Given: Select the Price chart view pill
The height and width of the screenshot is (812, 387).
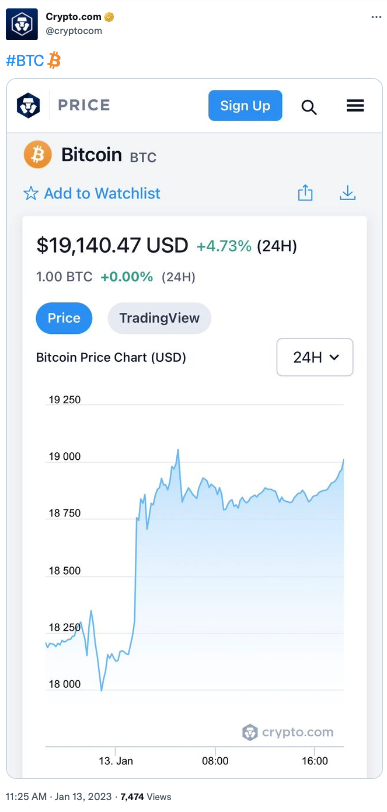Looking at the screenshot, I should (x=64, y=318).
